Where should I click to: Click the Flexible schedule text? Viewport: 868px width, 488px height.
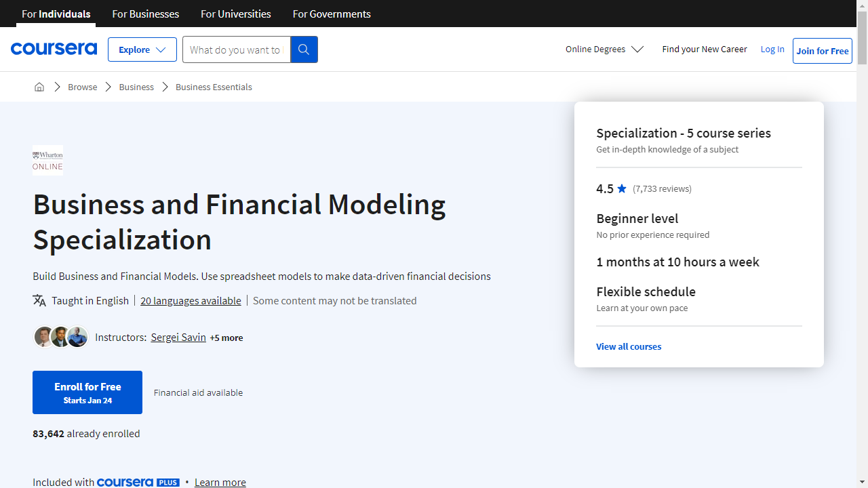click(x=646, y=291)
